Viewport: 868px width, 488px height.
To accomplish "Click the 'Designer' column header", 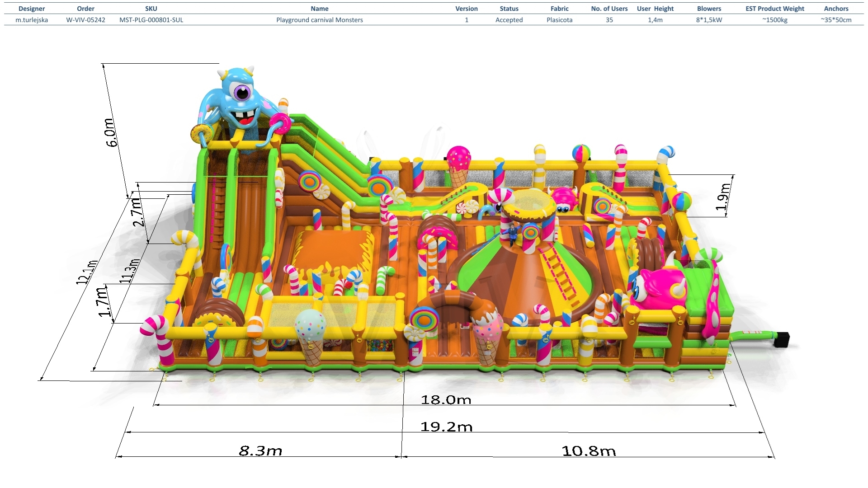I will coord(32,9).
